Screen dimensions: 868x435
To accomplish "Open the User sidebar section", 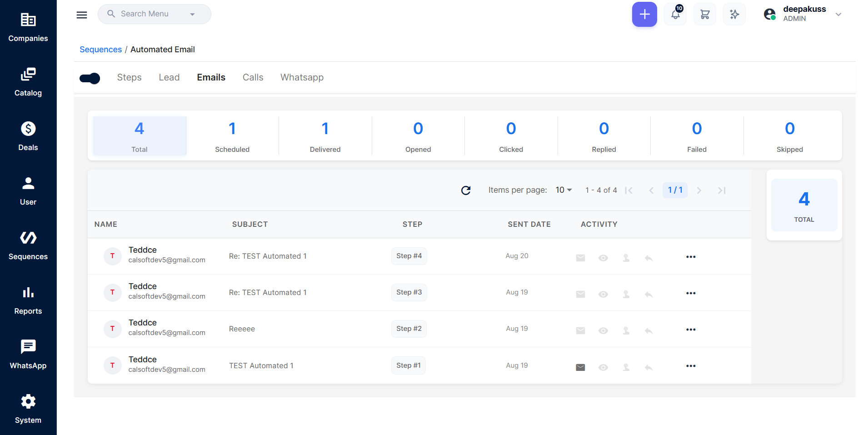I will pos(28,191).
